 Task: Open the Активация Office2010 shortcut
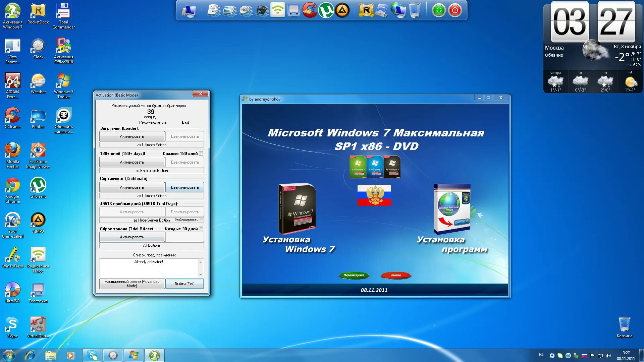pos(63,51)
